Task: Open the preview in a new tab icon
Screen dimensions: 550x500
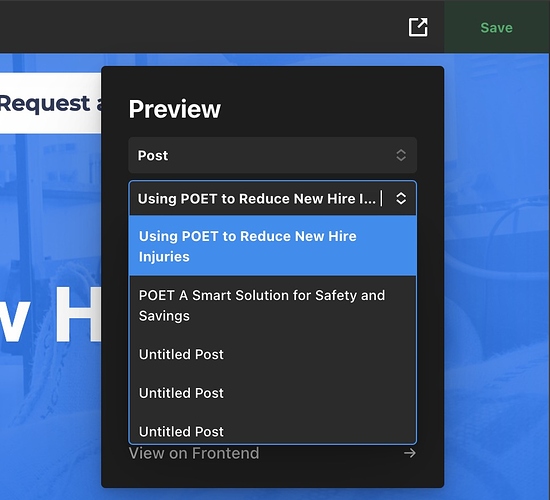Action: [x=418, y=27]
